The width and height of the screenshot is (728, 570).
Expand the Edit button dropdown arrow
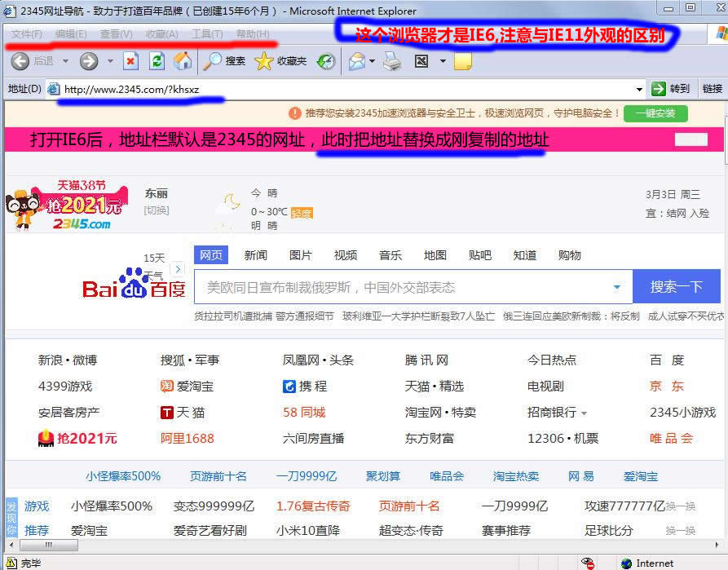coord(443,61)
